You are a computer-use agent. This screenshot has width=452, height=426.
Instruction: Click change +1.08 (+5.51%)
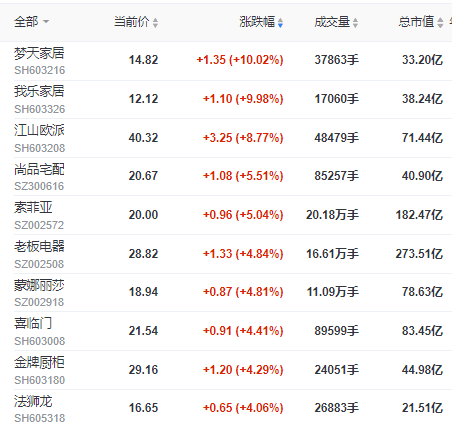point(243,176)
